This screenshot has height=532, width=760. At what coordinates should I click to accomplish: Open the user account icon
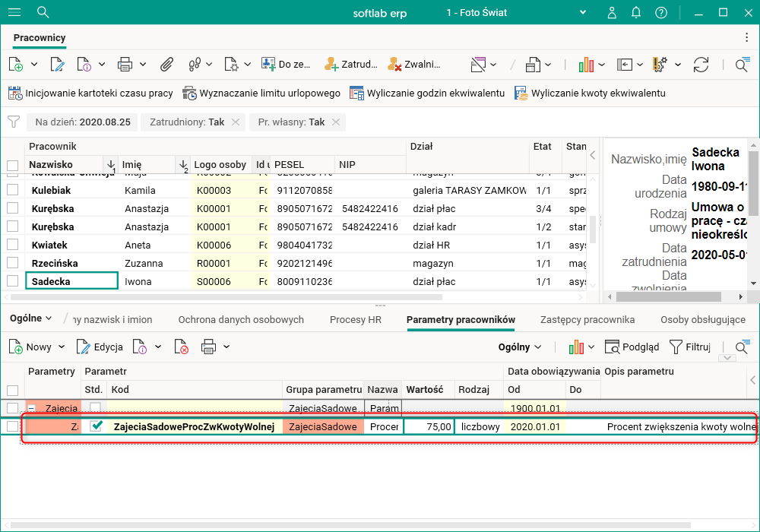(x=613, y=13)
